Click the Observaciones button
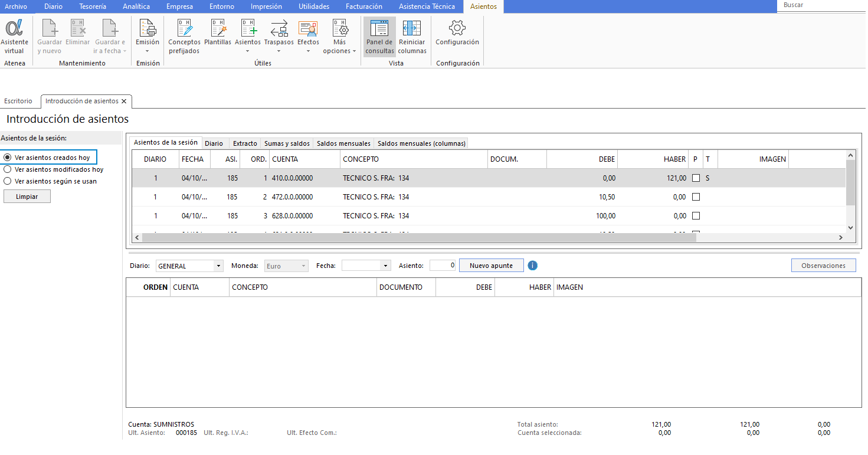868x455 pixels. coord(824,266)
